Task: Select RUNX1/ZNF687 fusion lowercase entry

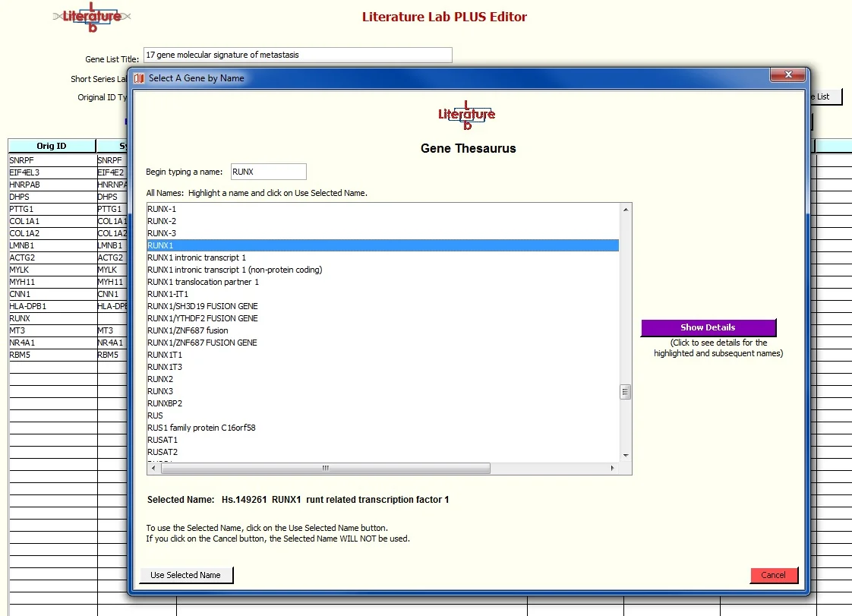Action: 383,330
